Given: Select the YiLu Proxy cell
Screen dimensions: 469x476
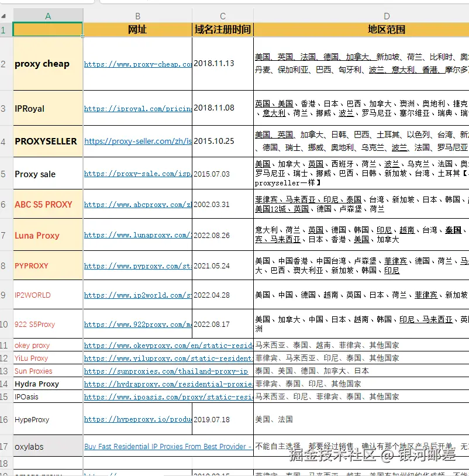Looking at the screenshot, I should 48,358.
